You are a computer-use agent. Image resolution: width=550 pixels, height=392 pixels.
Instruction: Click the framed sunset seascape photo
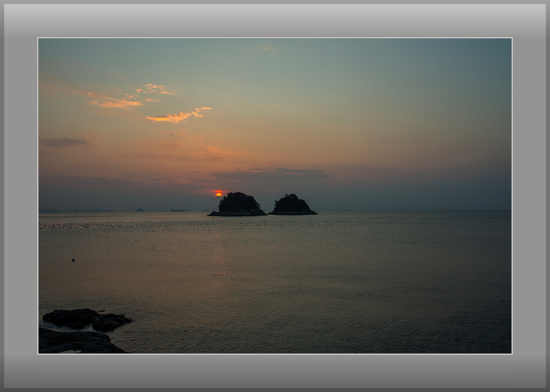pyautogui.click(x=275, y=196)
